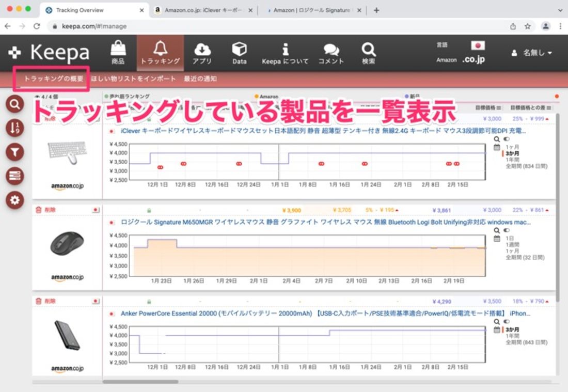Open the Data box section

(x=240, y=53)
